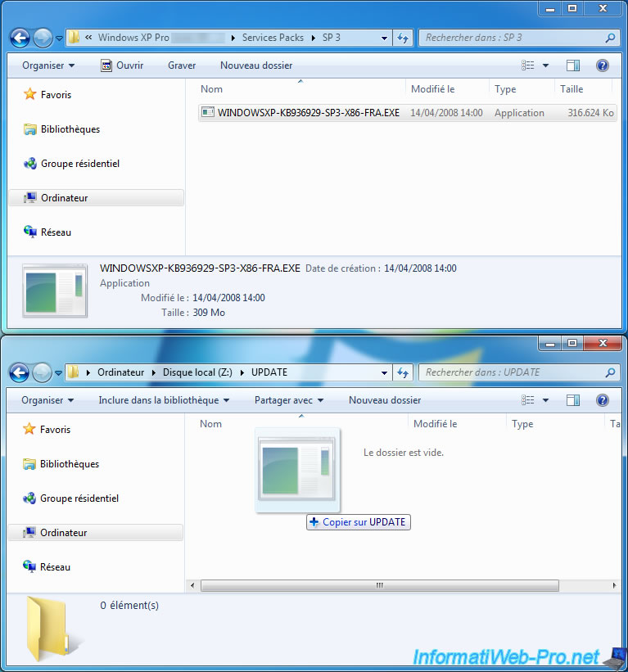Go back in the UPDATE window
Screen dimensions: 628x672
pyautogui.click(x=20, y=372)
